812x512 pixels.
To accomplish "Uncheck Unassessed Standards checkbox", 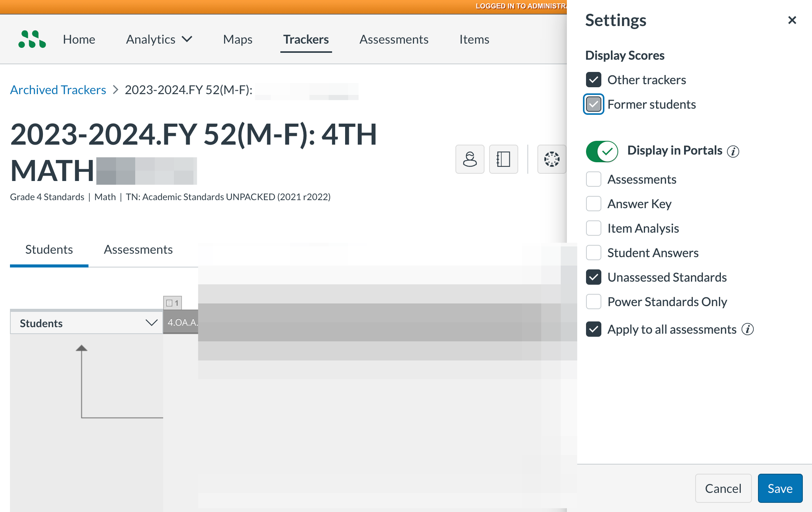I will [x=594, y=277].
